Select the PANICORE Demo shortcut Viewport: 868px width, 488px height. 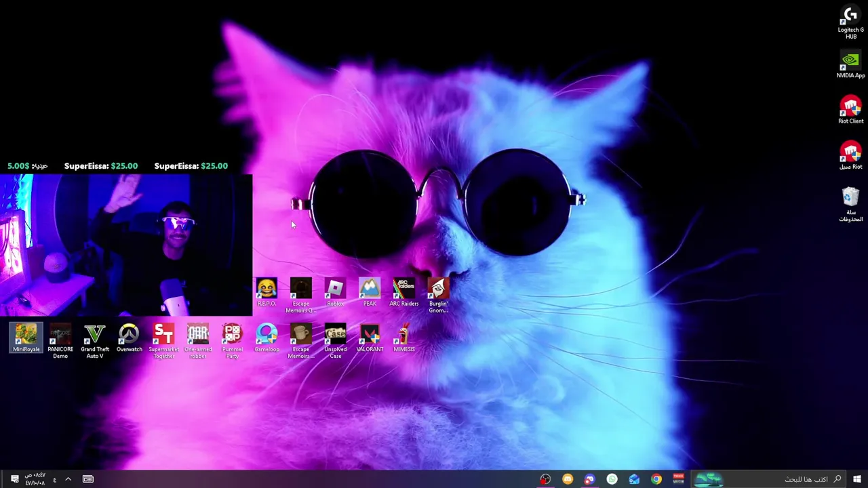(60, 342)
